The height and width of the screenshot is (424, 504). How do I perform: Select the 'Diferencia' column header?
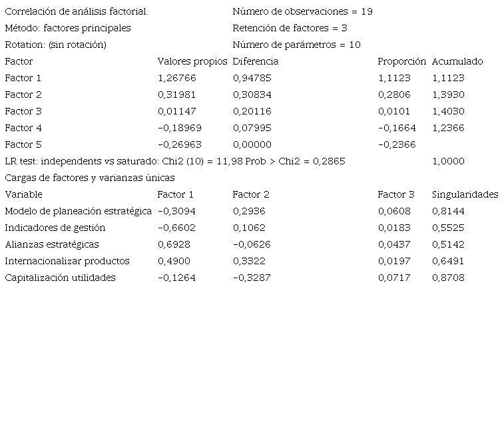coord(255,62)
